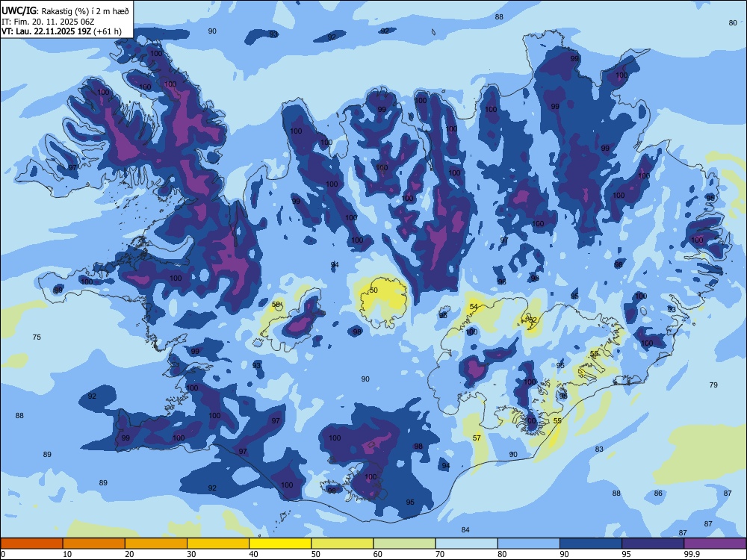This screenshot has width=747, height=560.
Task: Click the 50–60% pale yellow legend swatch
Action: tap(343, 544)
